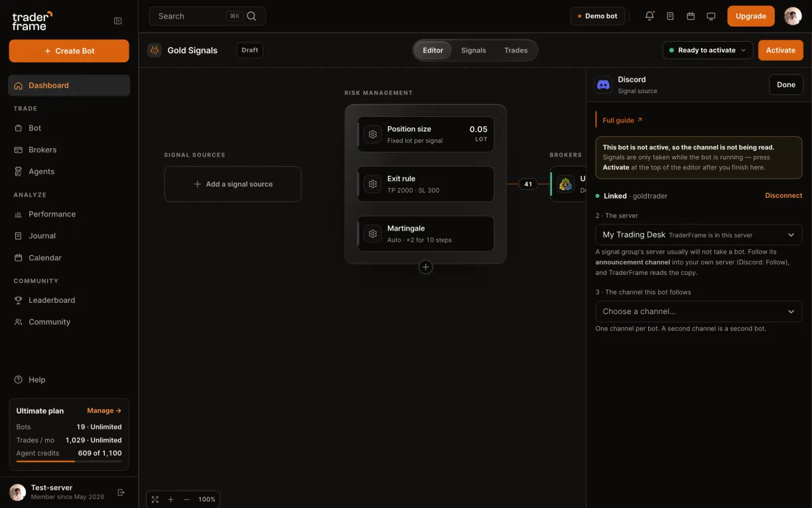
Task: Log out via the sidebar exit icon
Action: pyautogui.click(x=121, y=492)
